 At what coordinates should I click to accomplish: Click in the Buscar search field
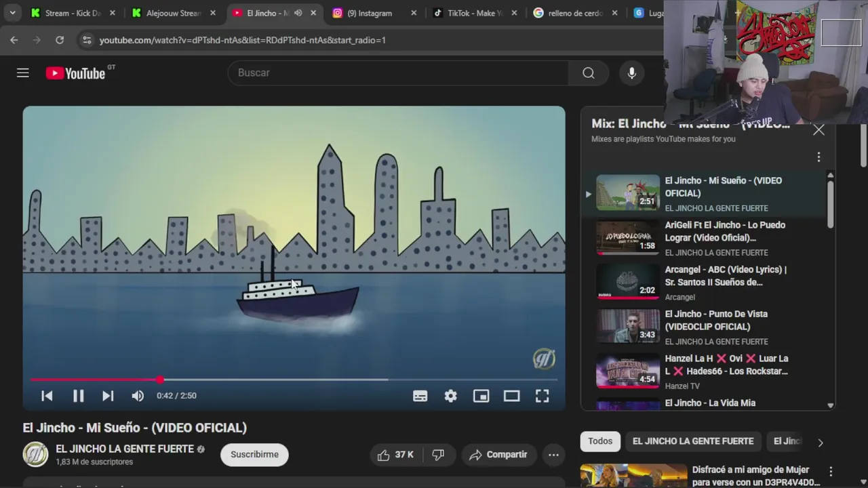[x=399, y=73]
